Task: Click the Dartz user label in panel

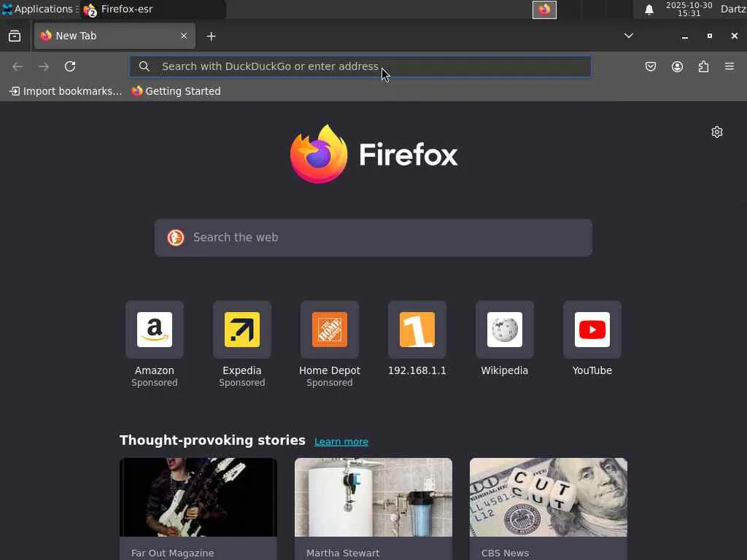Action: [x=733, y=9]
